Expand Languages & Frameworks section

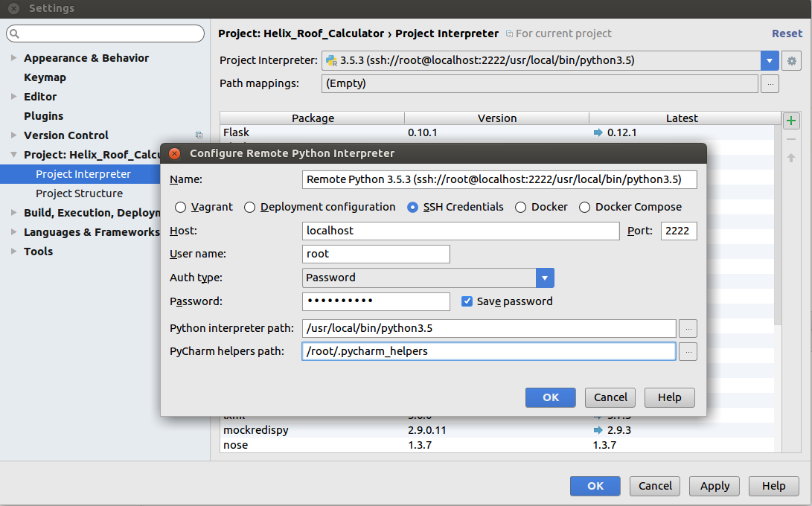tap(14, 232)
